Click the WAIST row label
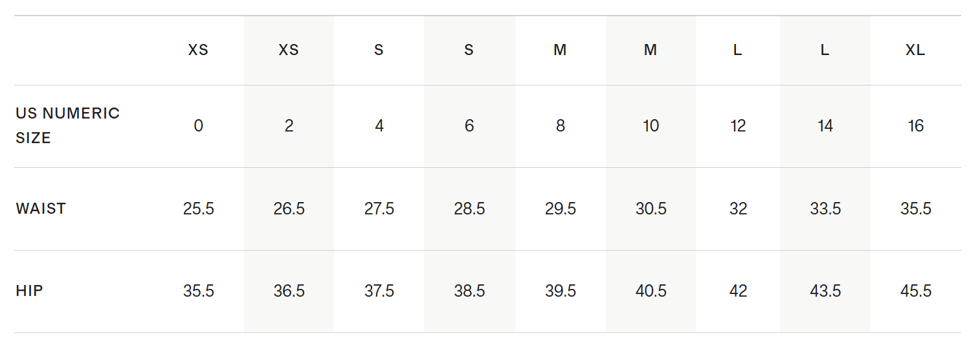The height and width of the screenshot is (342, 980). click(41, 209)
